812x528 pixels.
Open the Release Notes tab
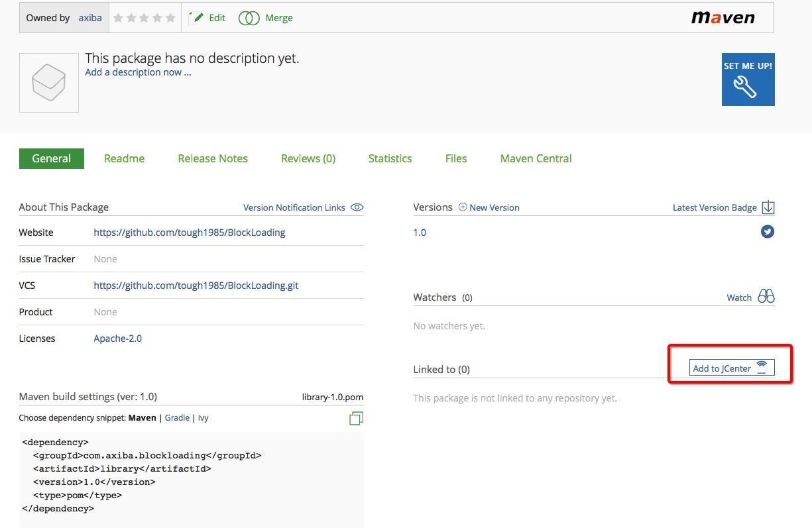(213, 158)
